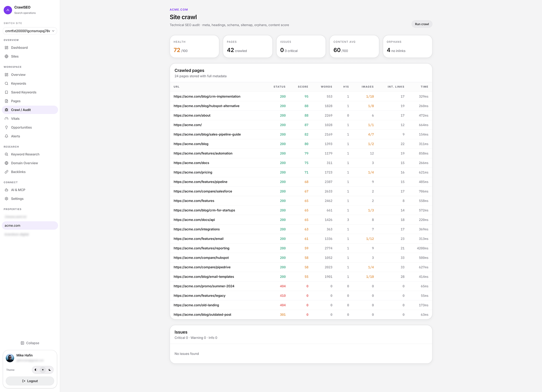Click https://acme.com/features/reporting URL

click(x=201, y=248)
